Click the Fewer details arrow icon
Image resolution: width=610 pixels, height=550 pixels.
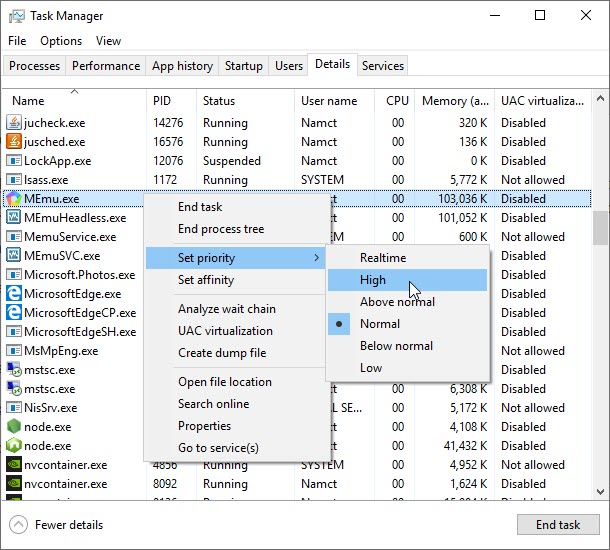[18, 525]
